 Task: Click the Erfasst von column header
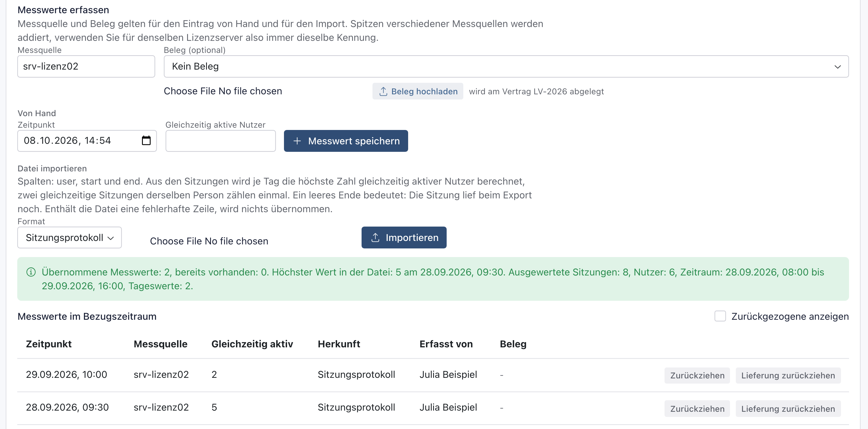pos(446,344)
